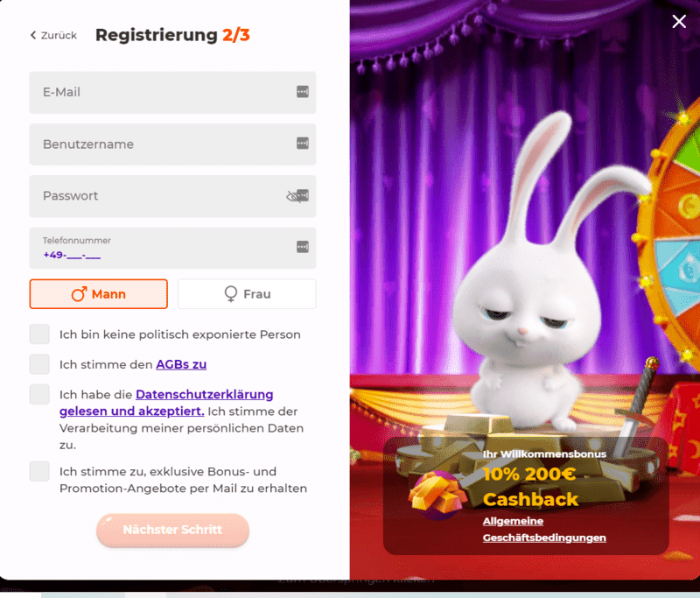Click the password manager icon in Benutzername field

[303, 144]
